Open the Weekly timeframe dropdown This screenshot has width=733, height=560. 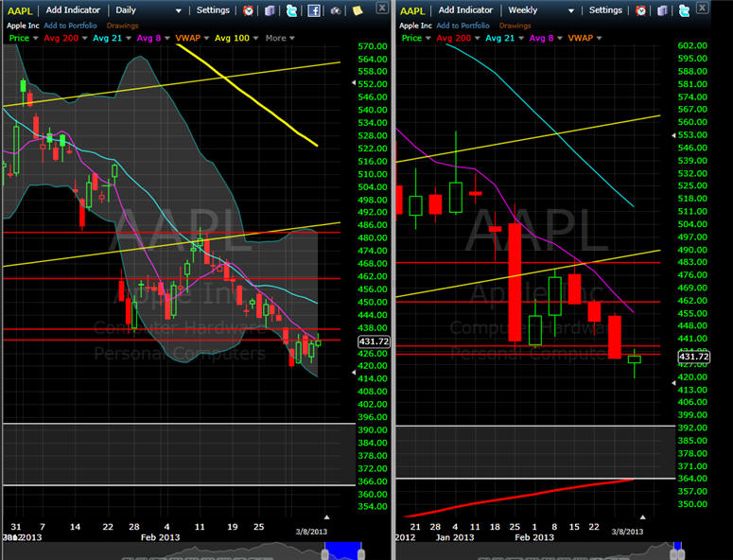pos(542,10)
